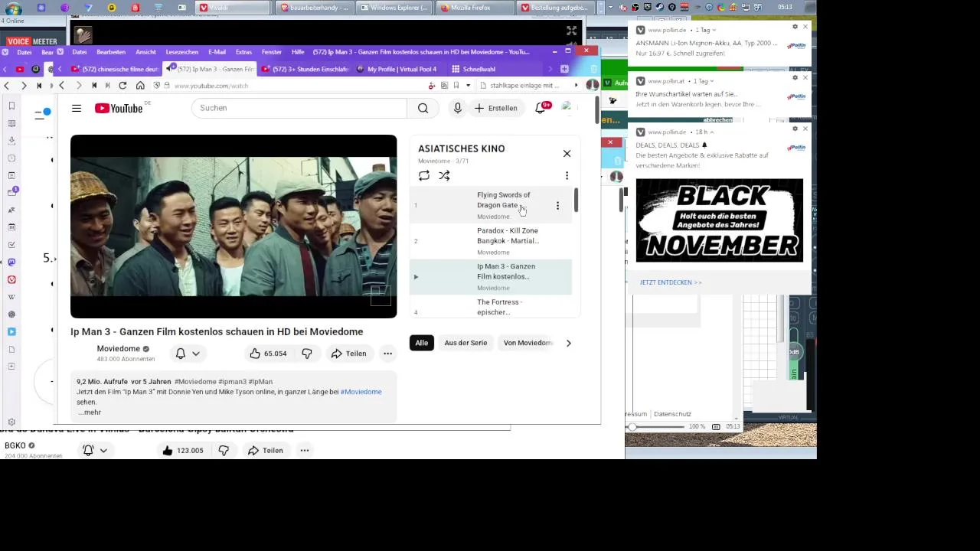Start voice search with the microphone
This screenshot has height=551, width=980.
pos(457,108)
